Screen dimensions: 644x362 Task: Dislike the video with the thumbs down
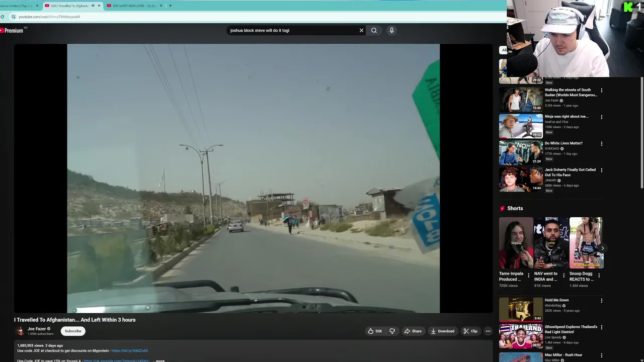[x=392, y=331]
